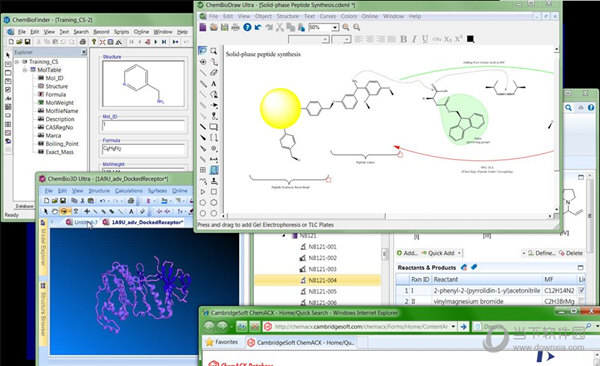Toggle the checkbox in reactant row 1

581,291
